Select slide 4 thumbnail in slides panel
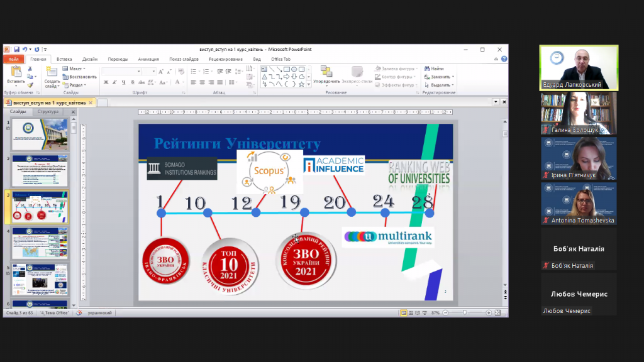This screenshot has height=362, width=644. coord(40,243)
